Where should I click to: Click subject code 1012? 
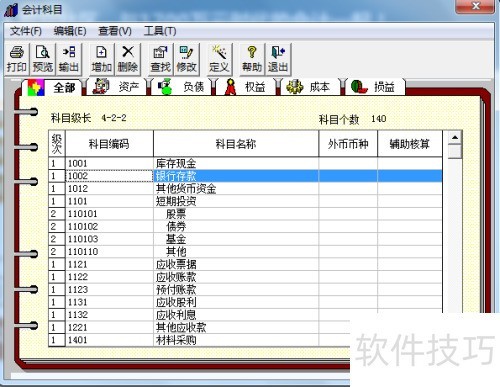78,189
